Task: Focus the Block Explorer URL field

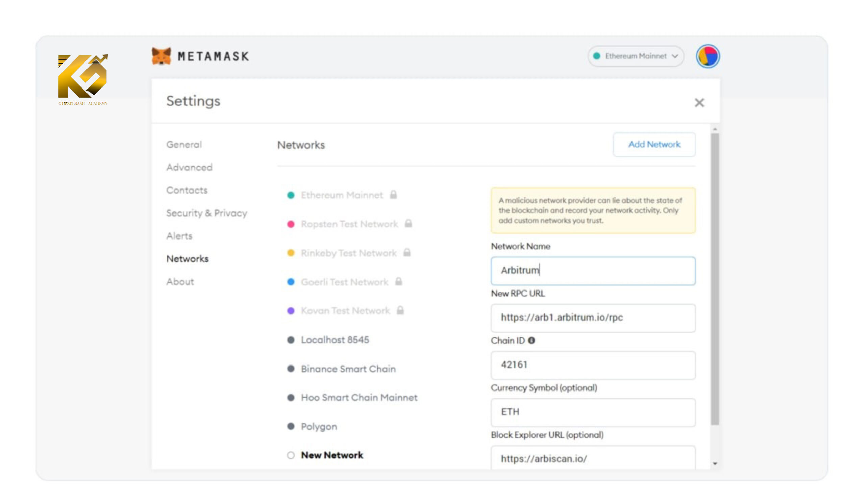Action: 593,457
